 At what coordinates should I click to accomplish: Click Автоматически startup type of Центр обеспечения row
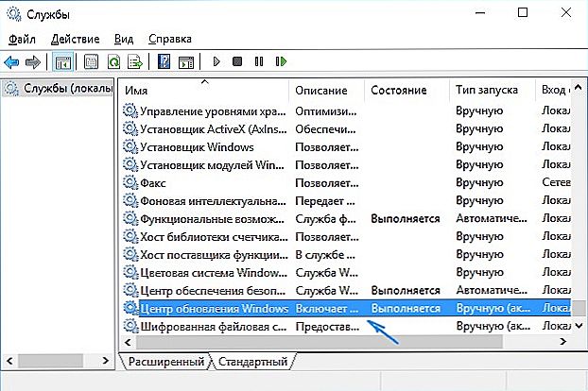coord(492,290)
